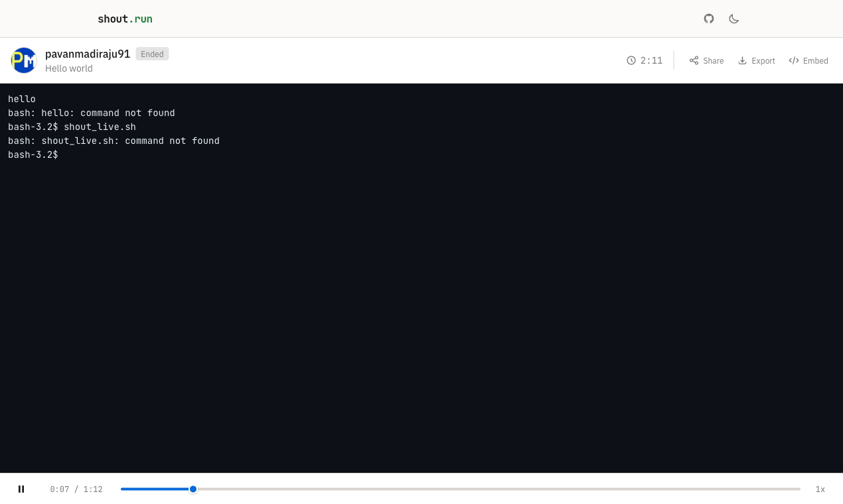Click the first 'hello' terminal line
The image size is (843, 504).
click(x=22, y=99)
